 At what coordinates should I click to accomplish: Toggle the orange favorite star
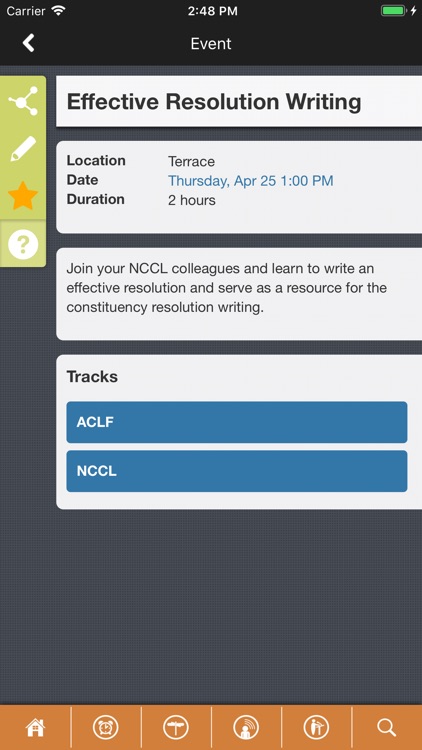tap(23, 196)
